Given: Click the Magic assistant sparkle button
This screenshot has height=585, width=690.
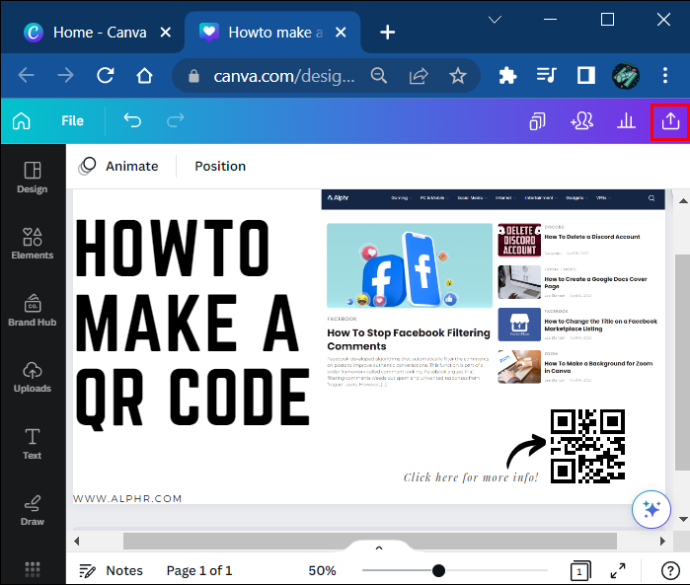Looking at the screenshot, I should (x=651, y=509).
